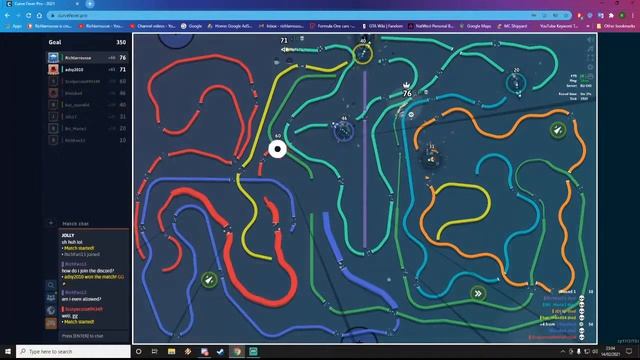Screen dimensions: 640x360
Task: Switch to Chrome on the taskbar
Action: pyautogui.click(x=237, y=351)
